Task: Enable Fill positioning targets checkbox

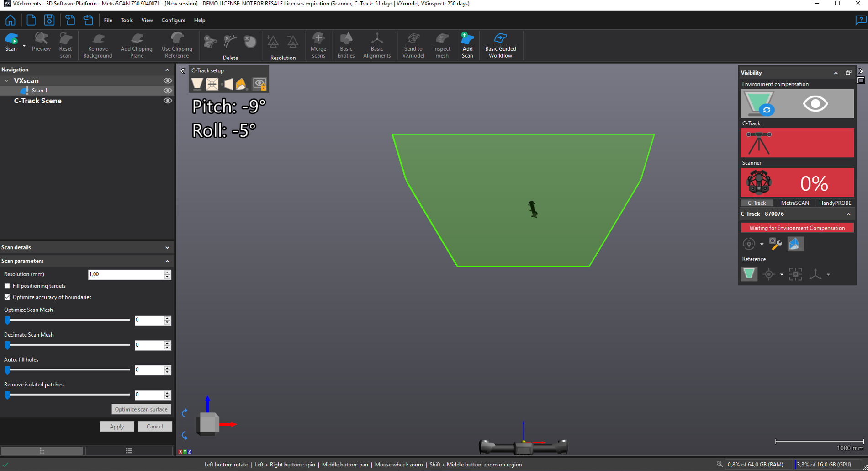Action: click(7, 286)
